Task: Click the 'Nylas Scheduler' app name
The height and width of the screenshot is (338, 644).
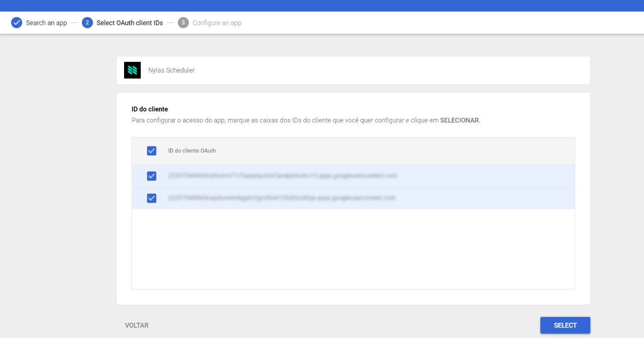Action: (171, 70)
